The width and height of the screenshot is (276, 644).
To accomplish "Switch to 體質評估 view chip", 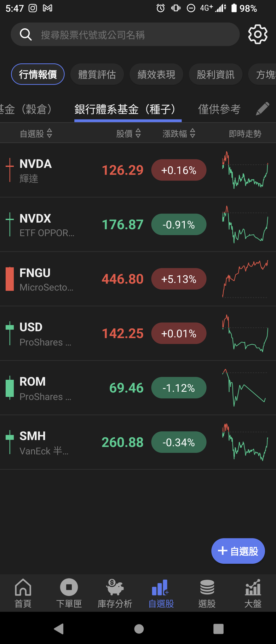I will (x=97, y=74).
